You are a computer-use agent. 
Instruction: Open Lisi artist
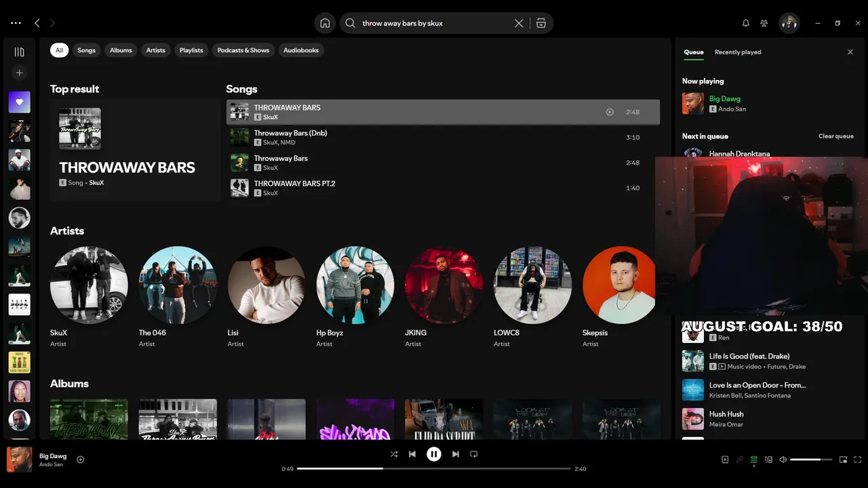click(267, 285)
